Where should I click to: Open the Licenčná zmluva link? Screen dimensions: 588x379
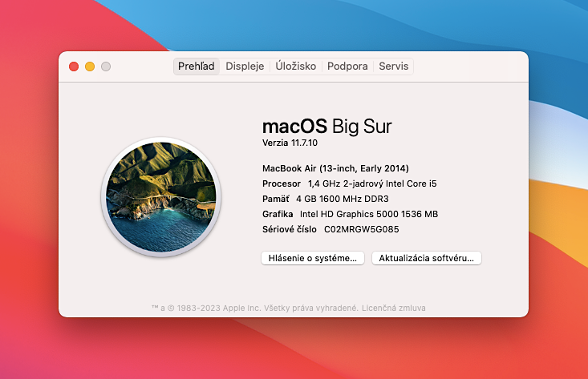pos(393,308)
